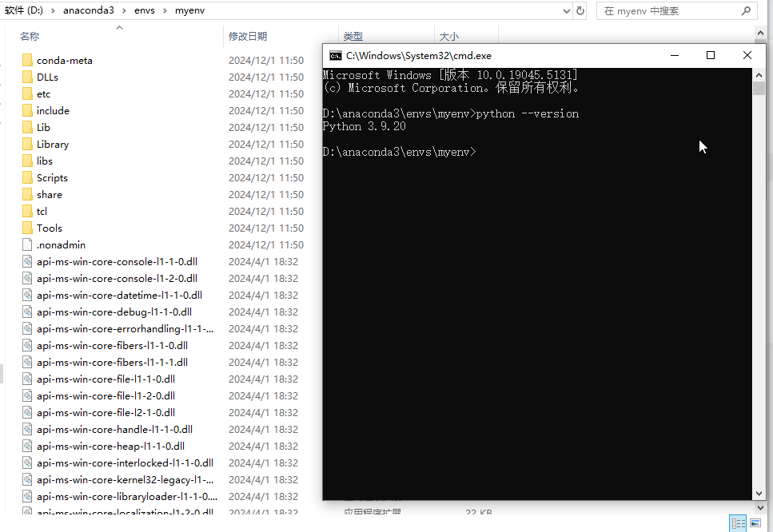Click the search magnifier icon

coord(746,11)
